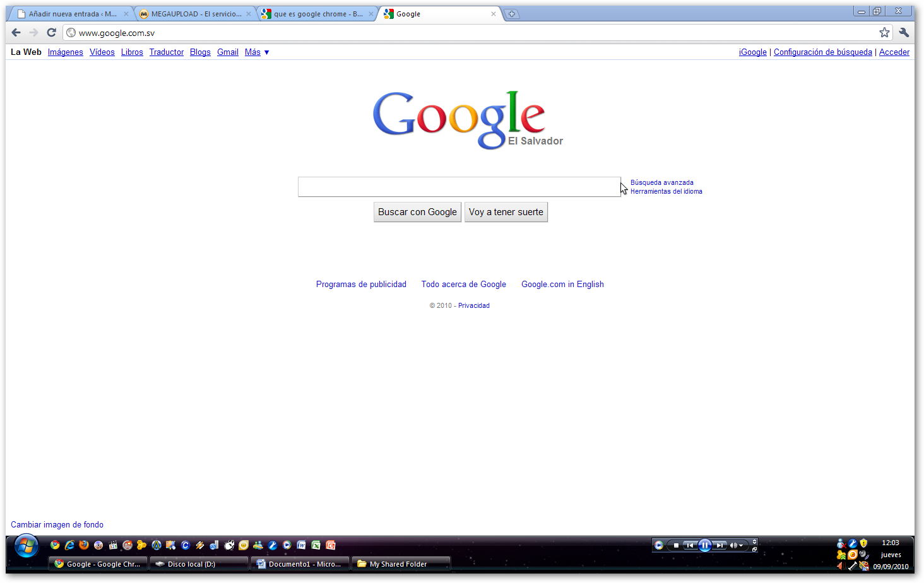Open Documento1 Word window from taskbar
The image size is (924, 583).
pos(300,564)
